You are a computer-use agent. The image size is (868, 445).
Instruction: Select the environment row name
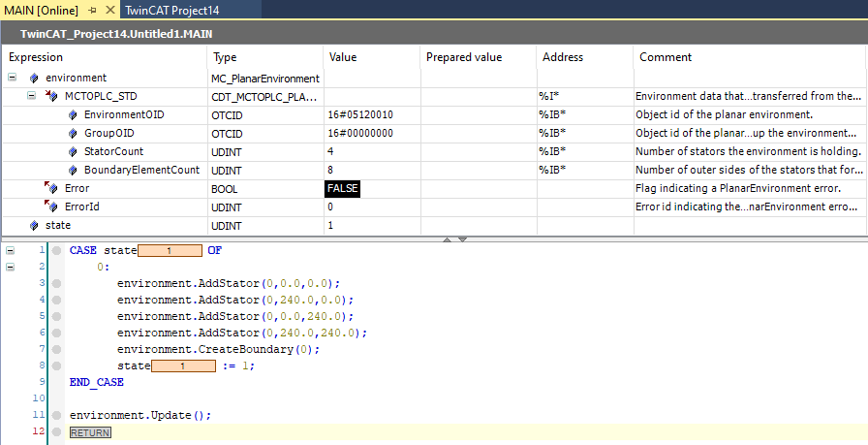(x=76, y=78)
